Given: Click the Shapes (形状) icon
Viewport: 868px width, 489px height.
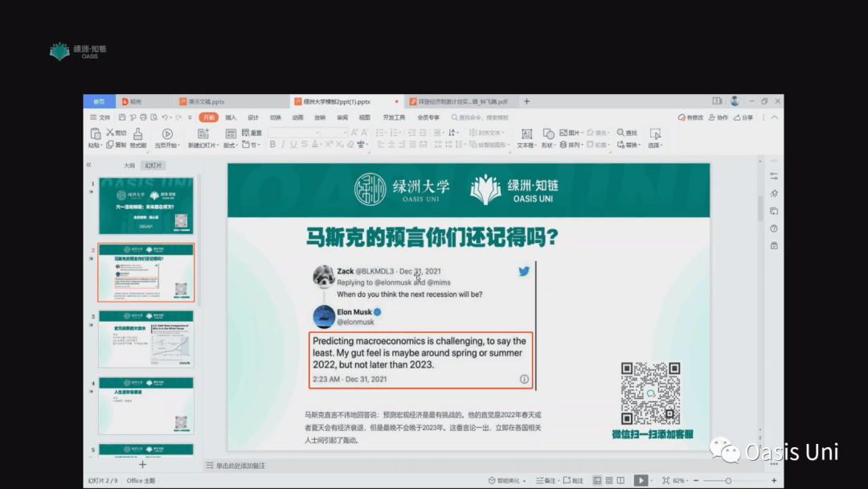Looking at the screenshot, I should [548, 134].
